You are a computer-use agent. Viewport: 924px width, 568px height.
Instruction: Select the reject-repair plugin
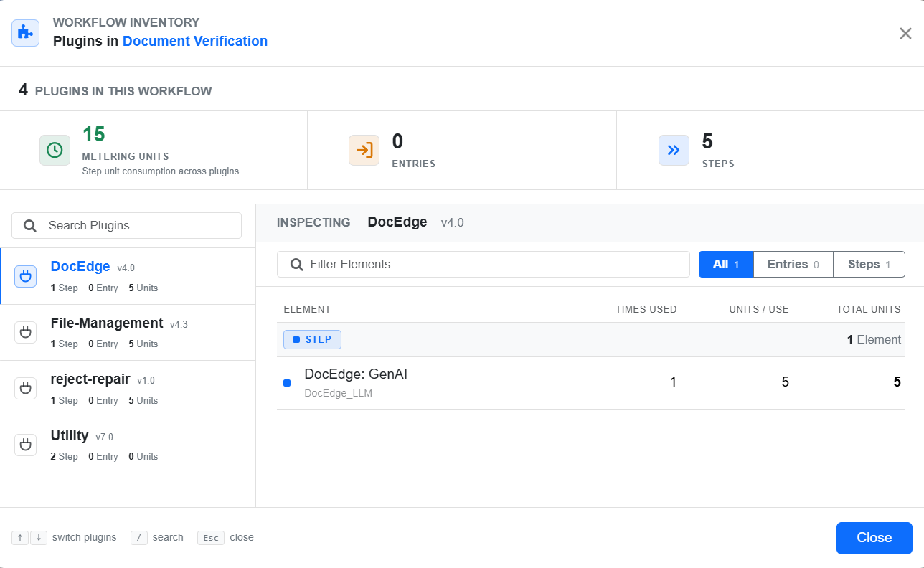(128, 389)
